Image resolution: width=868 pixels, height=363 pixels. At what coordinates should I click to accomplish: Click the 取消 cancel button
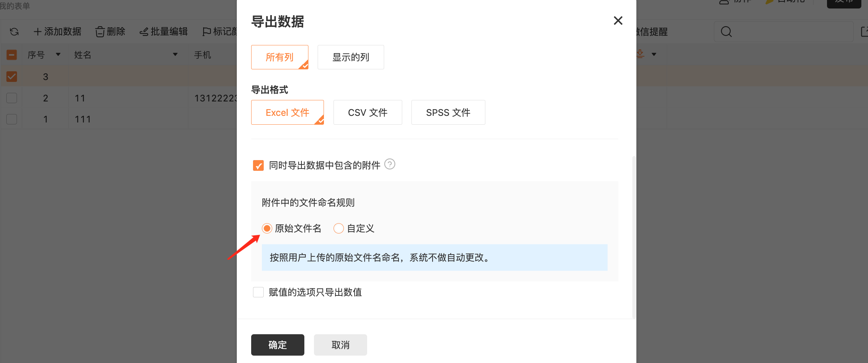341,345
